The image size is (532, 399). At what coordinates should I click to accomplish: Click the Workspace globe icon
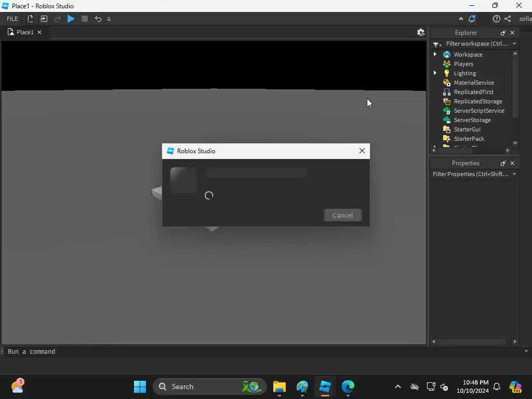tap(446, 55)
